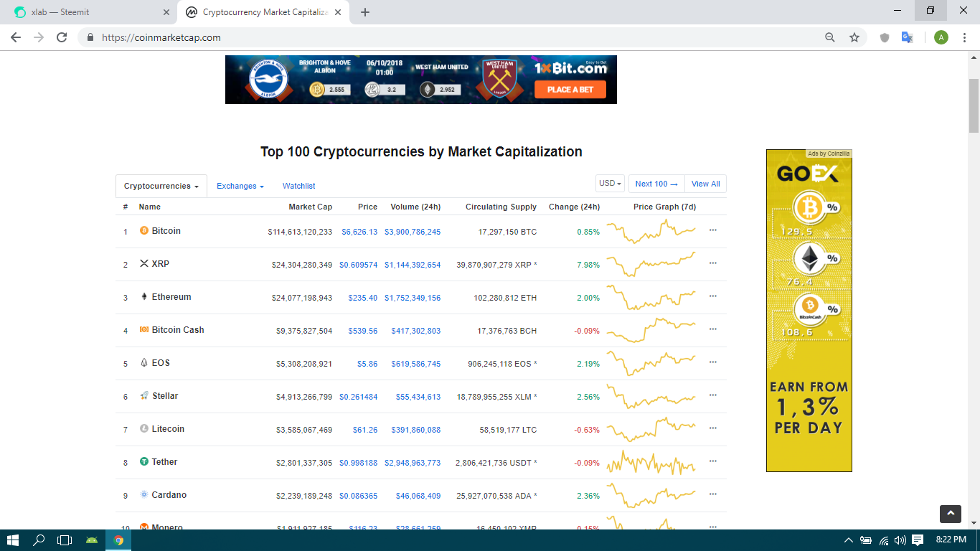
Task: Close the Cryptocurrency Market Capitalization tab
Action: (x=338, y=12)
